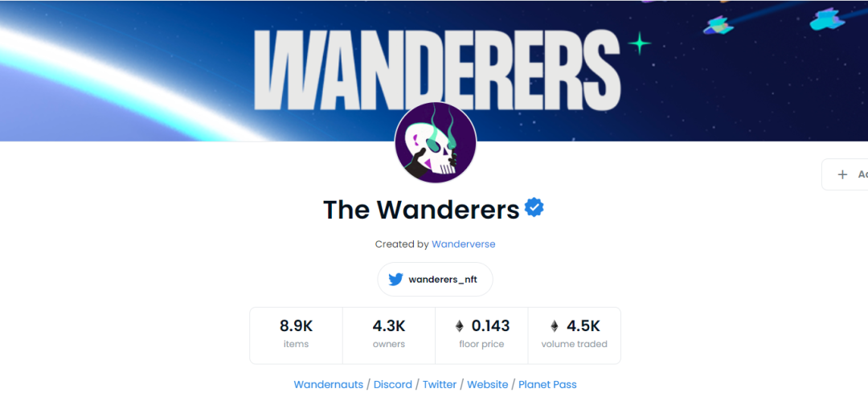Click the plus icon on the right-edge button
The height and width of the screenshot is (397, 868).
842,174
